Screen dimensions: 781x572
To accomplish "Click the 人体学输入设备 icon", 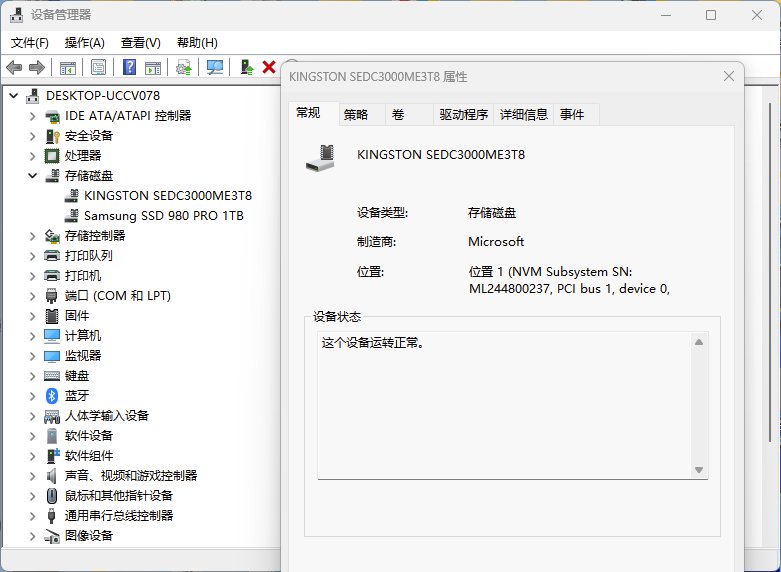I will pos(52,416).
